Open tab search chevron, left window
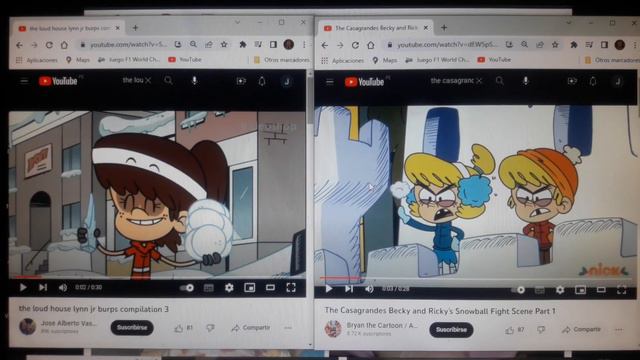Viewport: 640px width, 360px height. [x=237, y=22]
